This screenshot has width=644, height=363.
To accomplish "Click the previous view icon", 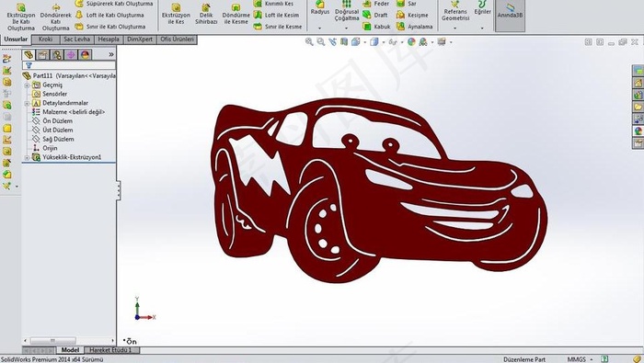I will [x=332, y=42].
